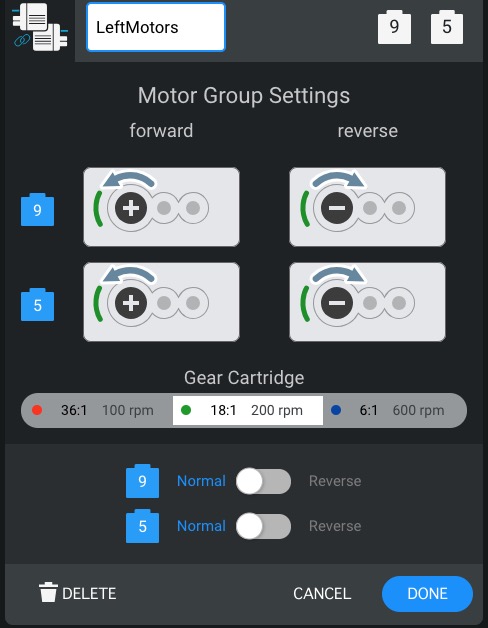This screenshot has width=488, height=628.
Task: Click Normal label for motor 5
Action: 201,526
